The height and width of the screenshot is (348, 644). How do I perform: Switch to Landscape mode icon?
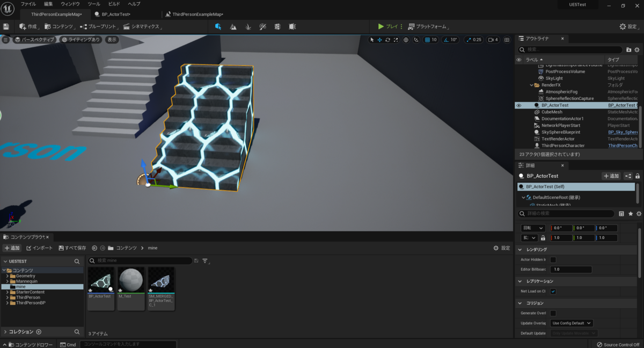tap(233, 26)
